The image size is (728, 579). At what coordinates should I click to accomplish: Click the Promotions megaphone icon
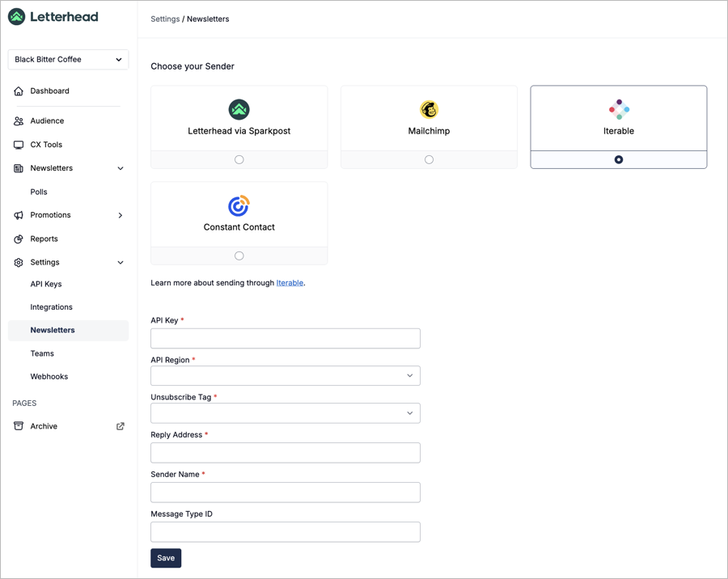coord(19,215)
